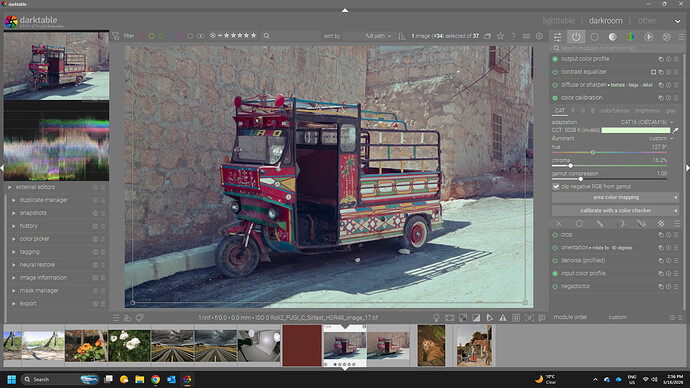
Task: Open the correct modules group icon
Action: tap(649, 37)
